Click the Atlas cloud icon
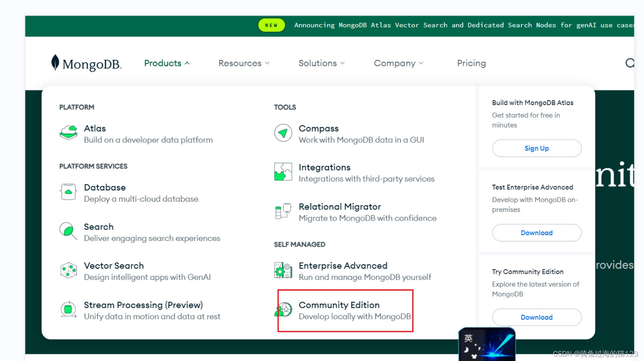 tap(68, 133)
